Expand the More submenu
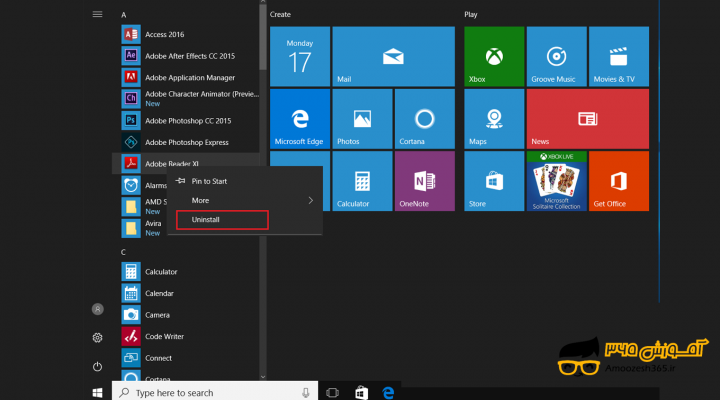 [245, 201]
